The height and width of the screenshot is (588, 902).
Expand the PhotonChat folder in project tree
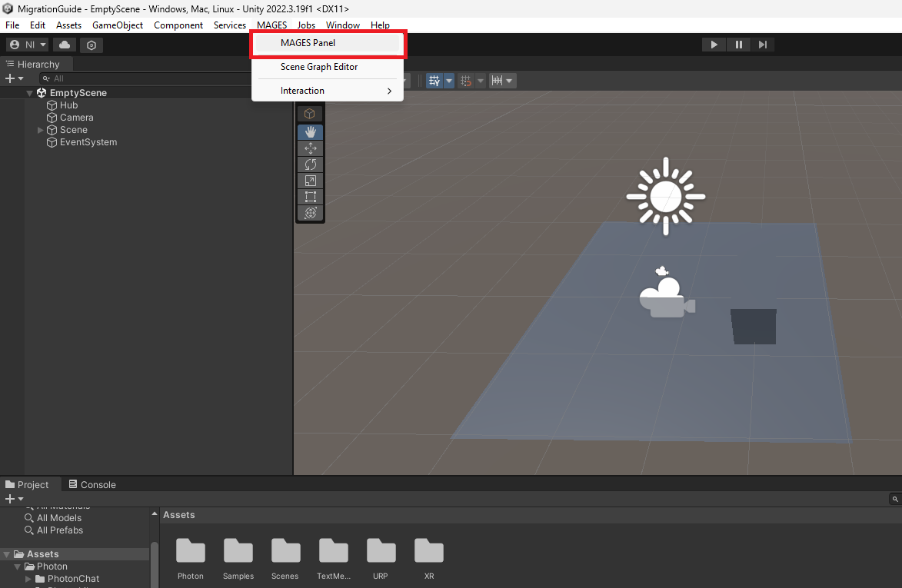pos(28,579)
